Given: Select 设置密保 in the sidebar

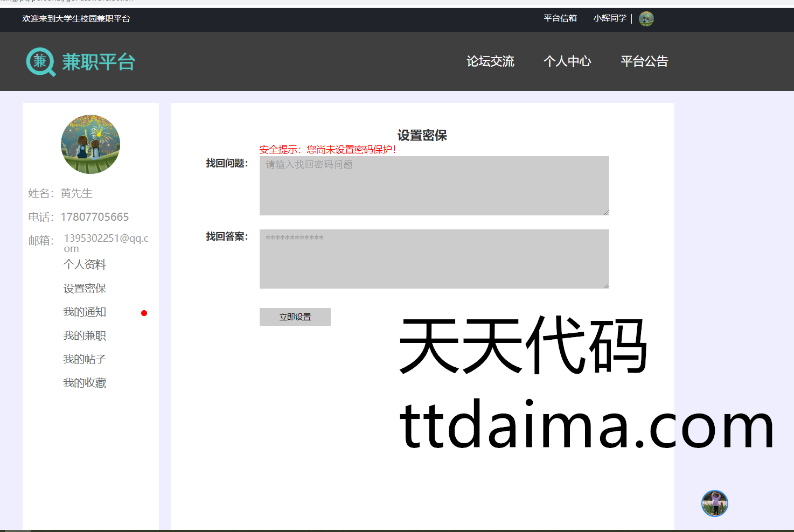Looking at the screenshot, I should (85, 288).
